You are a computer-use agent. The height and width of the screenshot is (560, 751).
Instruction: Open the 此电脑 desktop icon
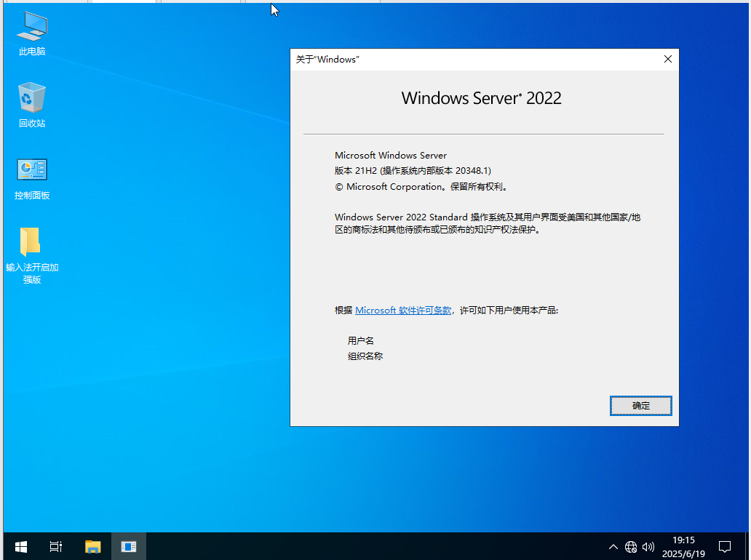[31, 33]
